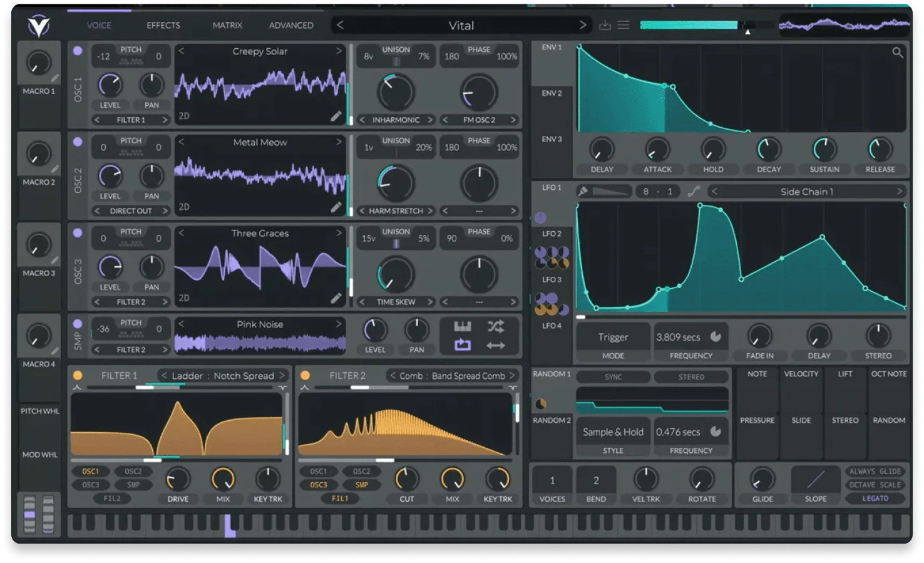Image resolution: width=924 pixels, height=563 pixels.
Task: Open the Side Chain 1 LFO shape selector
Action: 806,191
